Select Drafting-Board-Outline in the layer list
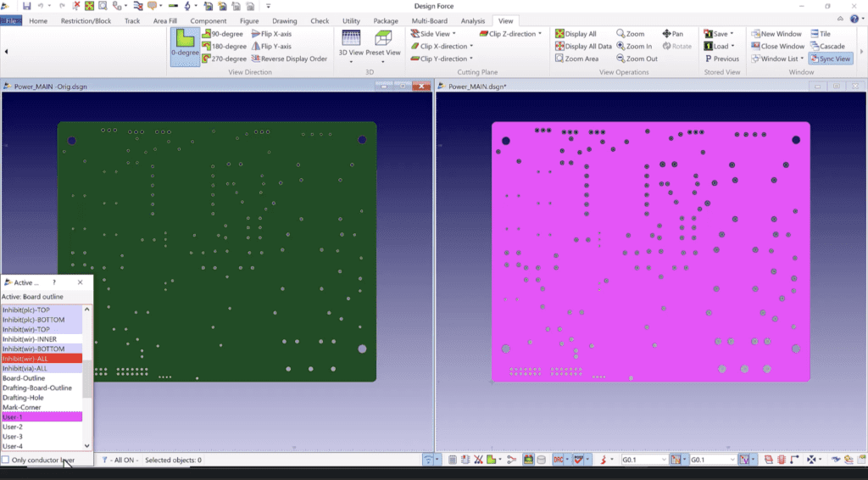The image size is (868, 480). [x=42, y=388]
